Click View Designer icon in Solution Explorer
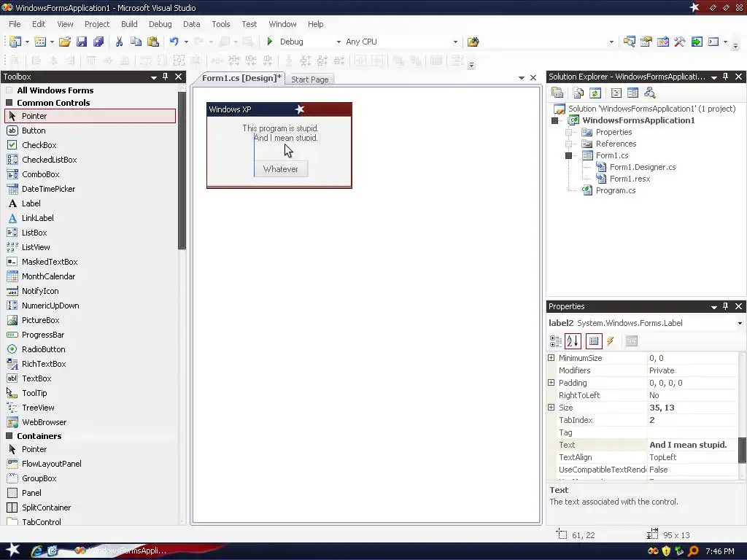 [632, 93]
